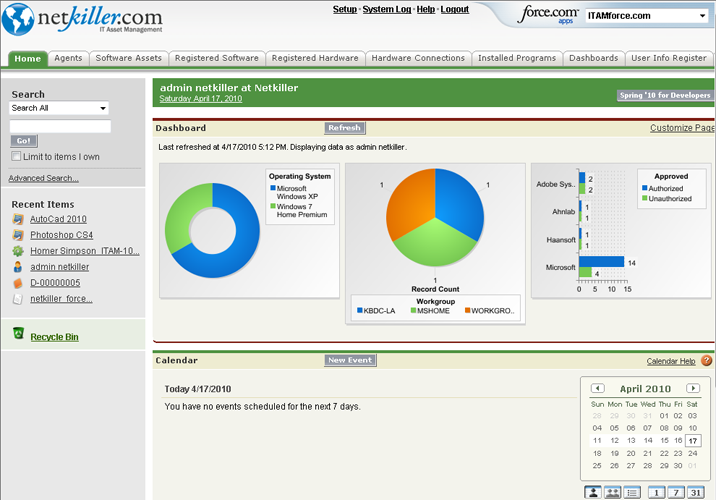716x500 pixels.
Task: Click the Authorized legend entry
Action: [x=663, y=188]
